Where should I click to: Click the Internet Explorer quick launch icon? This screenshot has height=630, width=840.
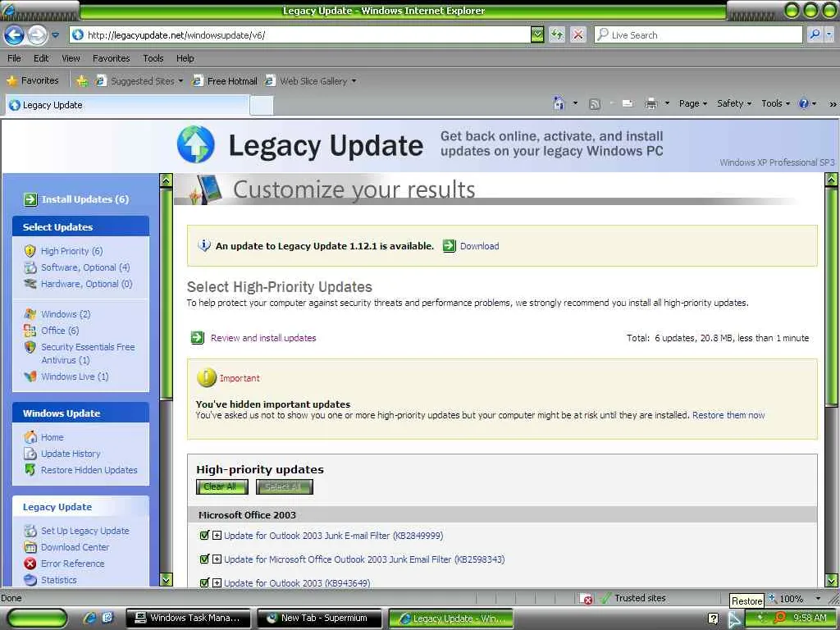point(89,618)
